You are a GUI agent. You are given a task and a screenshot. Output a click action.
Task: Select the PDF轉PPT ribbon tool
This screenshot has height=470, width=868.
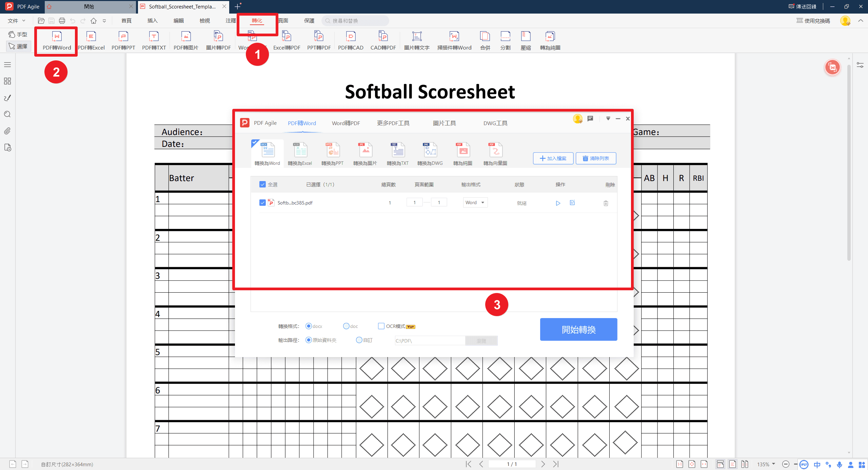pyautogui.click(x=123, y=41)
